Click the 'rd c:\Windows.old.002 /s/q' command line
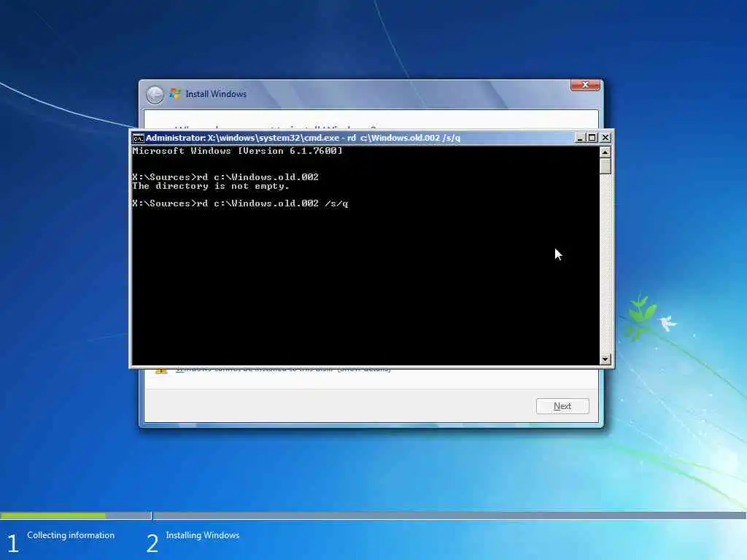This screenshot has width=747, height=560. click(x=240, y=204)
